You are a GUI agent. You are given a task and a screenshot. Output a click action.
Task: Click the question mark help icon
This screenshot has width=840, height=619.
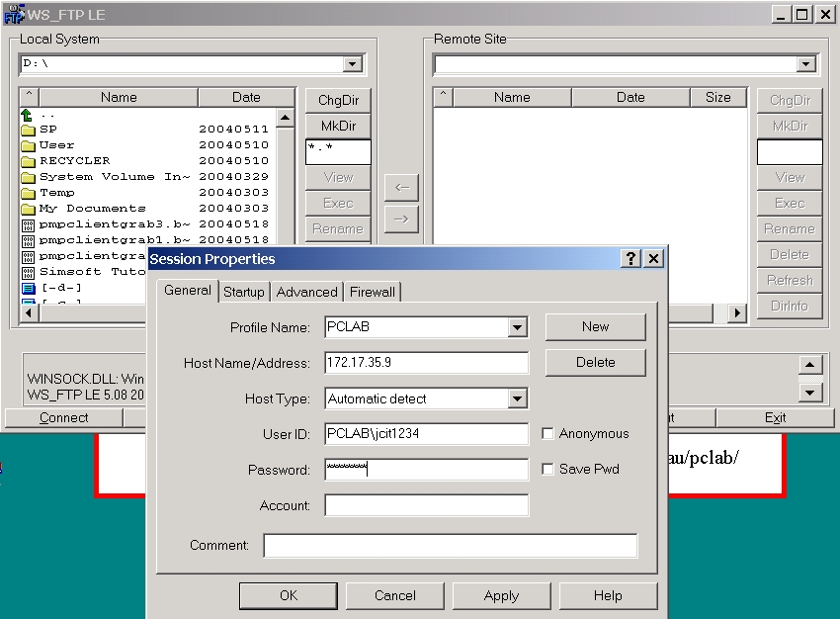(630, 258)
